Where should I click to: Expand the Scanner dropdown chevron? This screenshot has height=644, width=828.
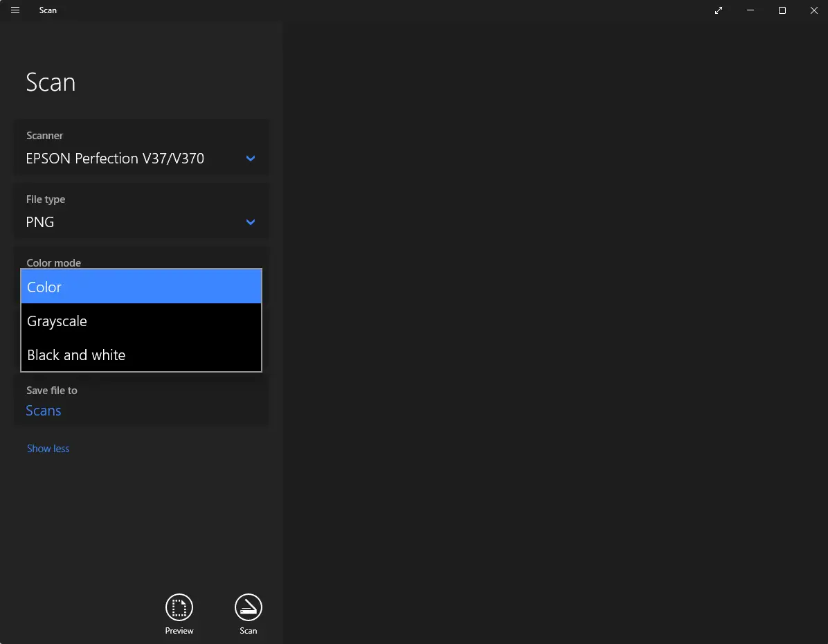click(251, 159)
